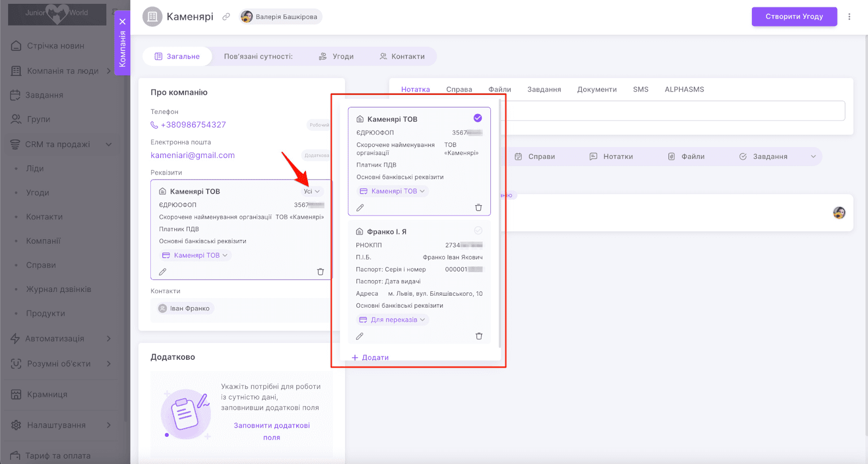Click phone icon beside +380986754327
Screen dimensions: 868x464
tap(154, 125)
